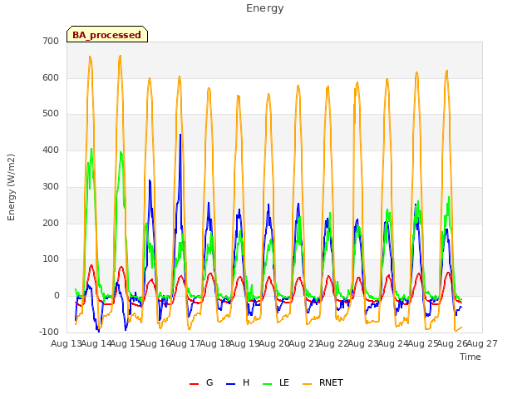This screenshot has height=399, width=532.
Task: Toggle the LE series in the legend
Action: click(276, 382)
